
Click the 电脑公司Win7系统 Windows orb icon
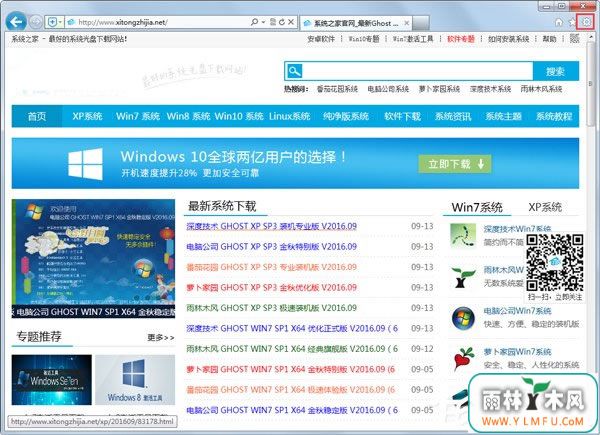463,318
